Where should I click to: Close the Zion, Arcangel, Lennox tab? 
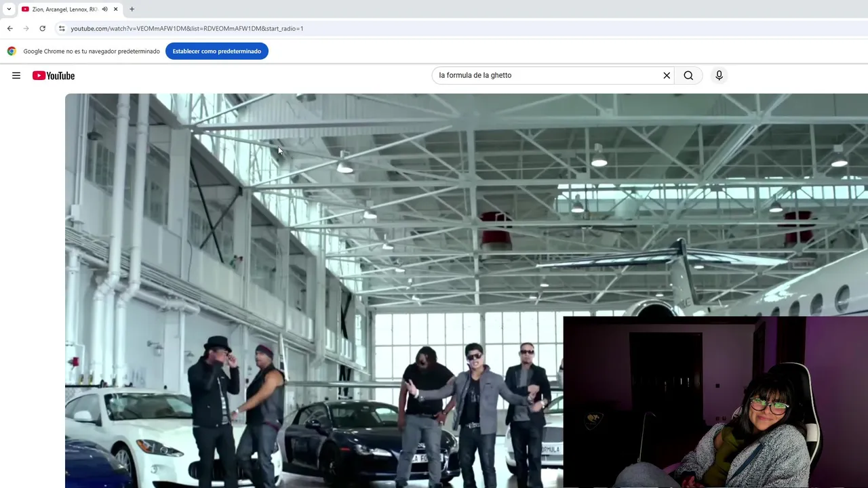115,9
